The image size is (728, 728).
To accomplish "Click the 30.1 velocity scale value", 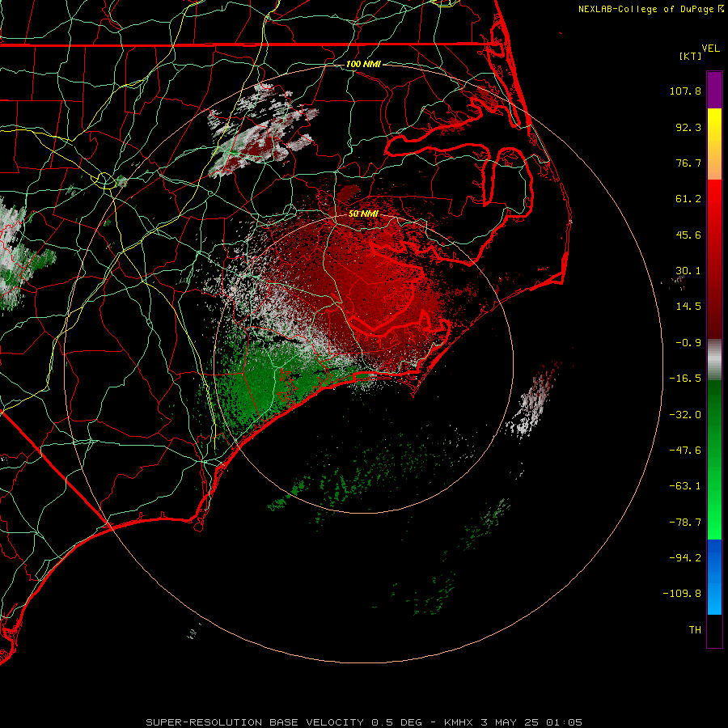I will [x=688, y=271].
